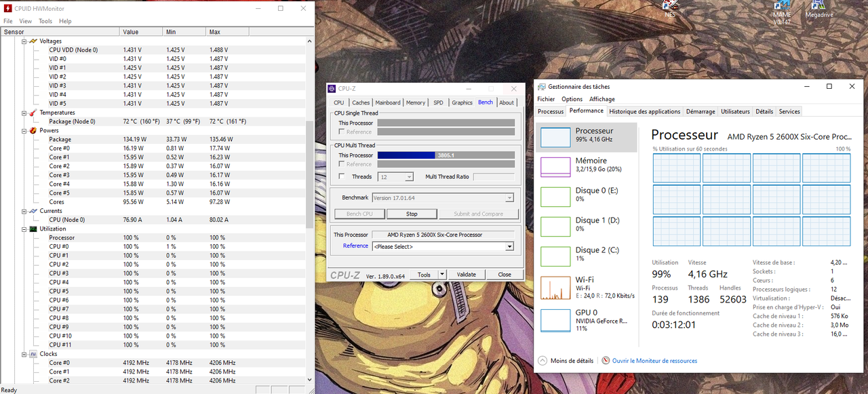Viewport: 868px width, 394px height.
Task: Open the Megadrive desktop shortcut
Action: [819, 8]
